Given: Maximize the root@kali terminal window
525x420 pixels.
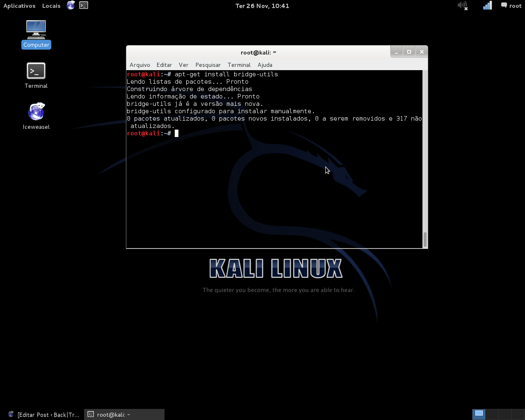Looking at the screenshot, I should [409, 52].
